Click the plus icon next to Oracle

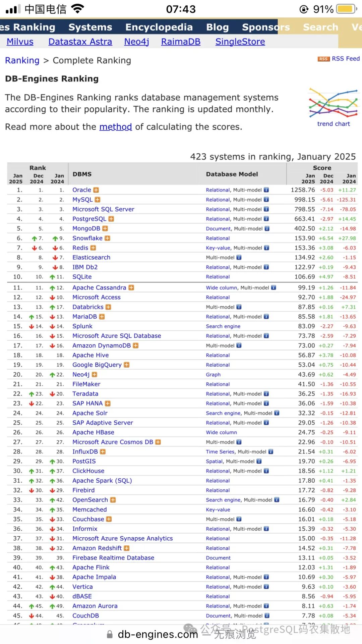tap(96, 190)
